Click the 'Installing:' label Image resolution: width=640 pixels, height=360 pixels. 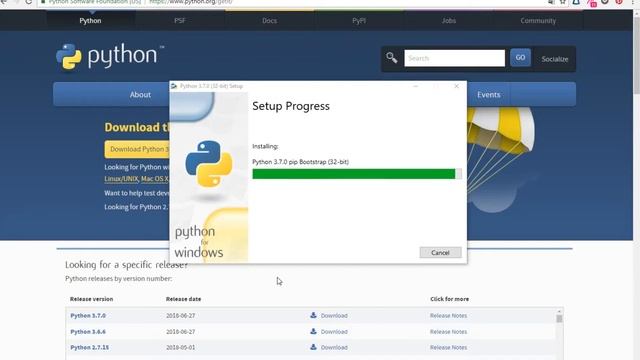click(265, 146)
